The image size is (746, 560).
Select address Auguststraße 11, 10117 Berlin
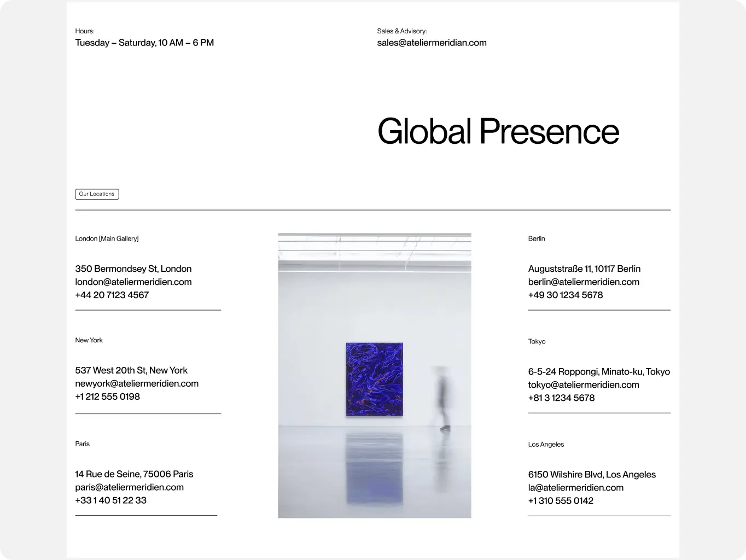tap(584, 269)
